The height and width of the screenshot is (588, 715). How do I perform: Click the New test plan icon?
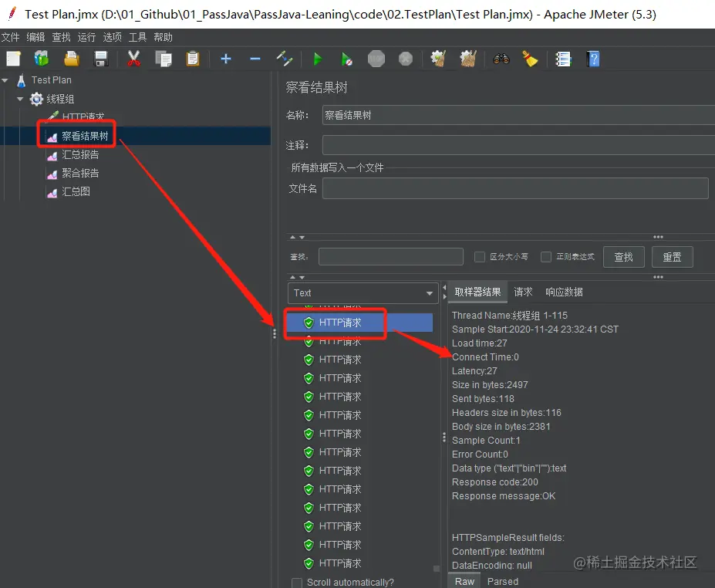click(13, 59)
